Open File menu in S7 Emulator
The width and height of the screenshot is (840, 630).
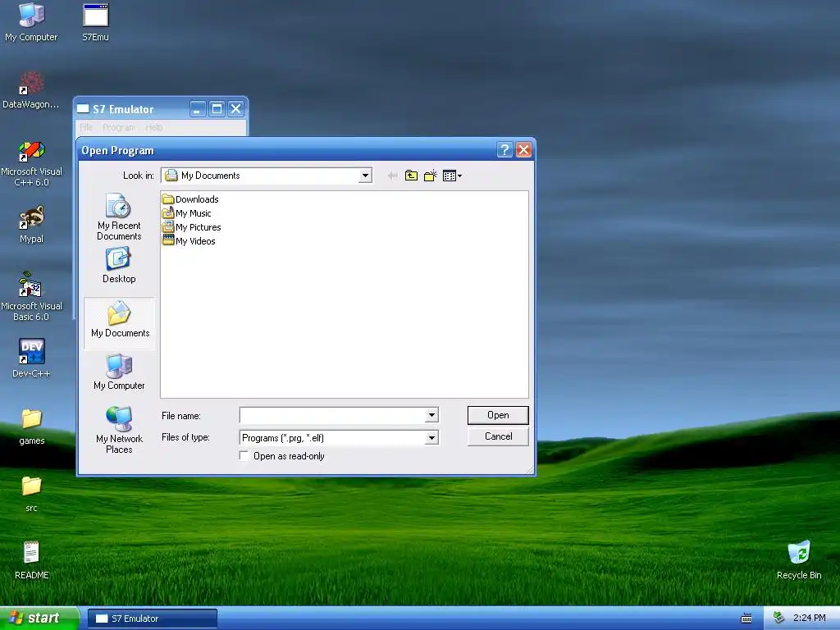tap(86, 127)
